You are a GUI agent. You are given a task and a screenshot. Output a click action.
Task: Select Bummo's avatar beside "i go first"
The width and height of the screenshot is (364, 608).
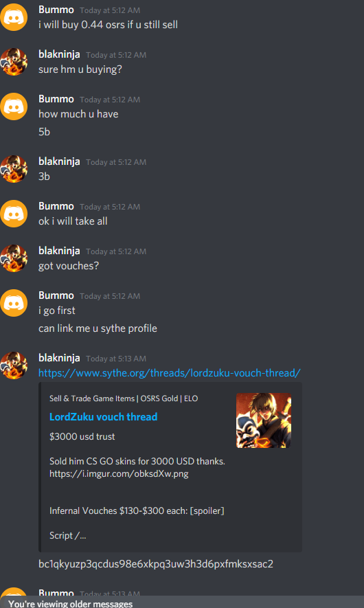(14, 303)
